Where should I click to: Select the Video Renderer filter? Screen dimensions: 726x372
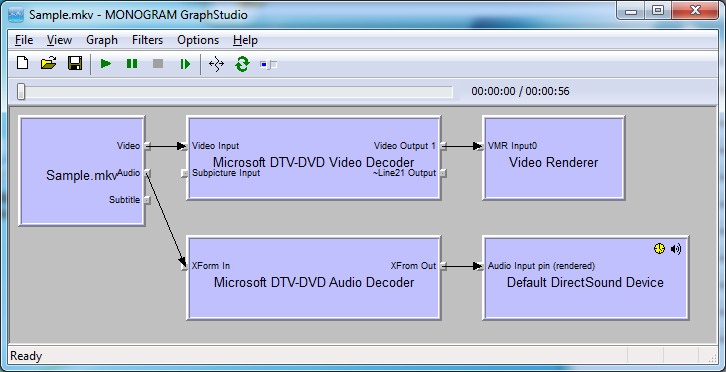[554, 158]
